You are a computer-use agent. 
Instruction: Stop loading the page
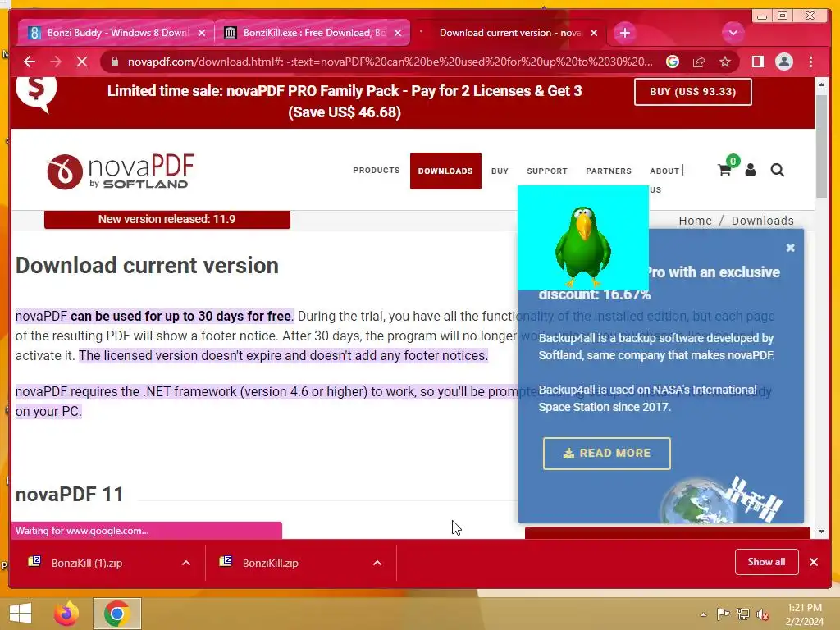point(81,62)
